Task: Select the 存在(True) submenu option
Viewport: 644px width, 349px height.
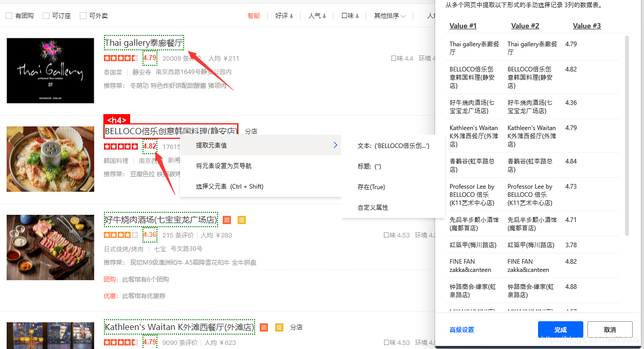Action: (x=393, y=187)
